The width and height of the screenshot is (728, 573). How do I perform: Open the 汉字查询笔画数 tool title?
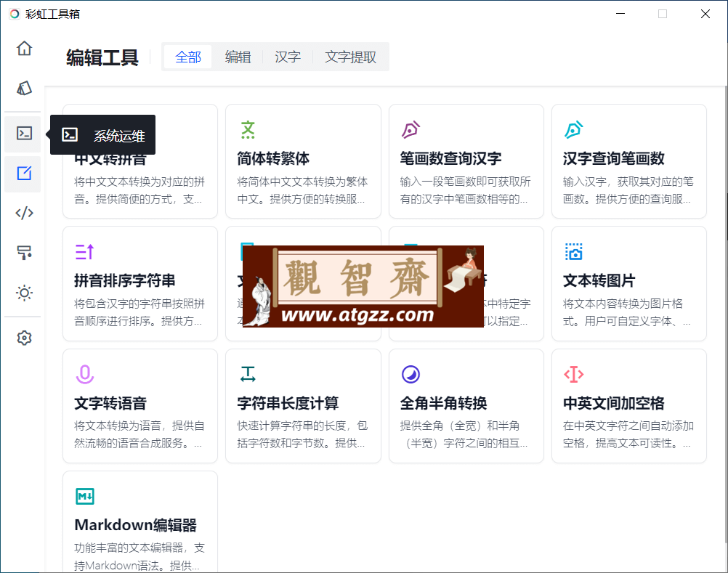[x=614, y=158]
